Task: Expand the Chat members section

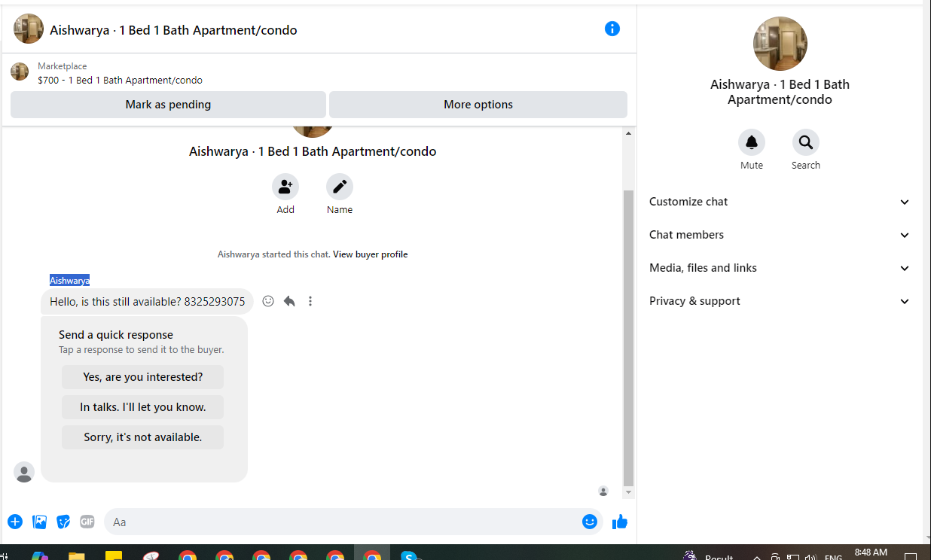Action: (x=780, y=235)
